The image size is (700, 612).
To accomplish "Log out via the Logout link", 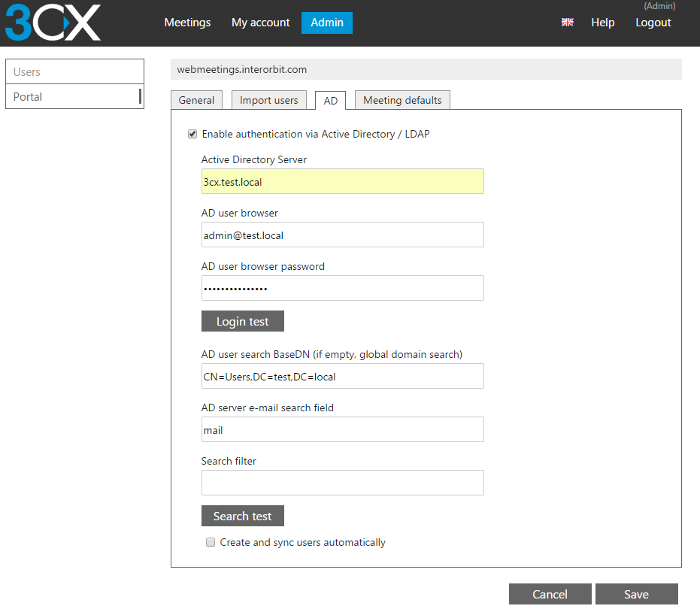I will (x=653, y=23).
